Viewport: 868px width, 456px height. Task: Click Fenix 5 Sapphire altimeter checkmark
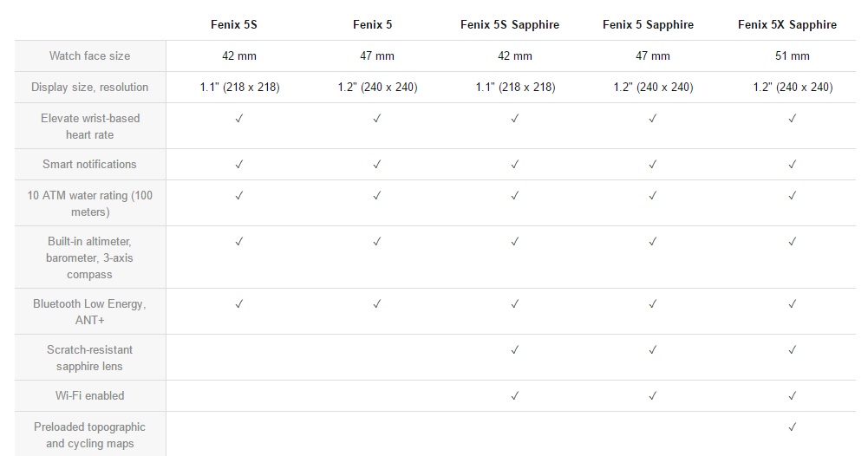[x=653, y=241]
